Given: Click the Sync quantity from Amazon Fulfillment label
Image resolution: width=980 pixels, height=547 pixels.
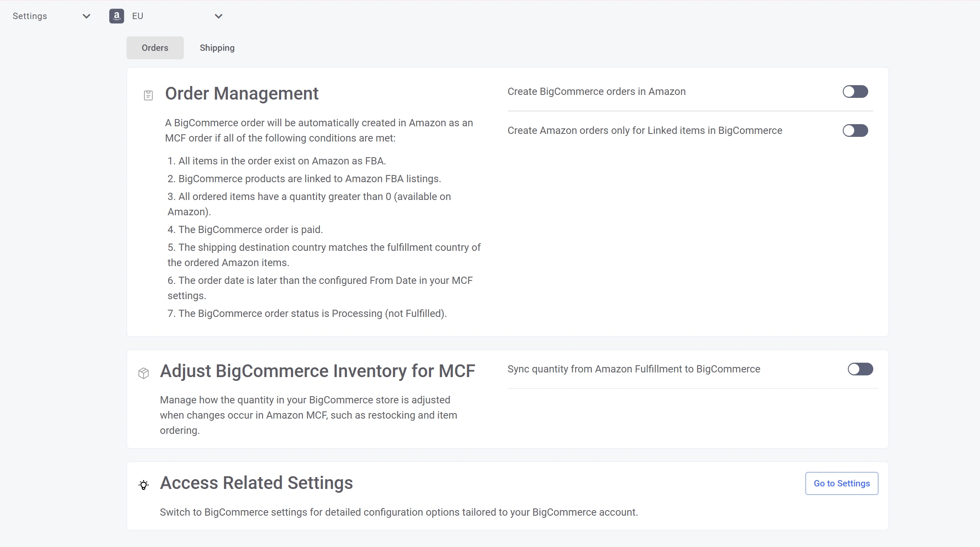Looking at the screenshot, I should pos(634,369).
